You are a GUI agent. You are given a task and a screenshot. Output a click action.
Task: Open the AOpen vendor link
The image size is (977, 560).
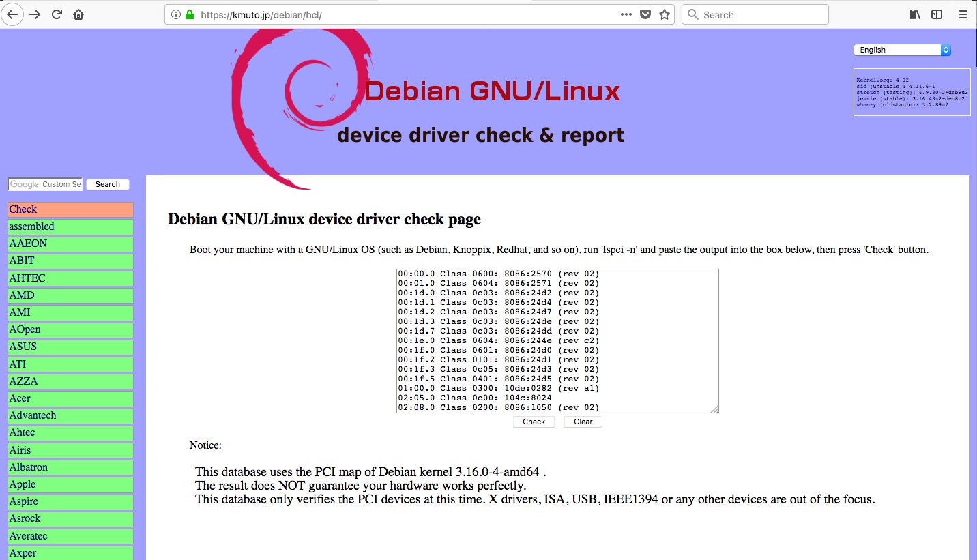pos(70,329)
